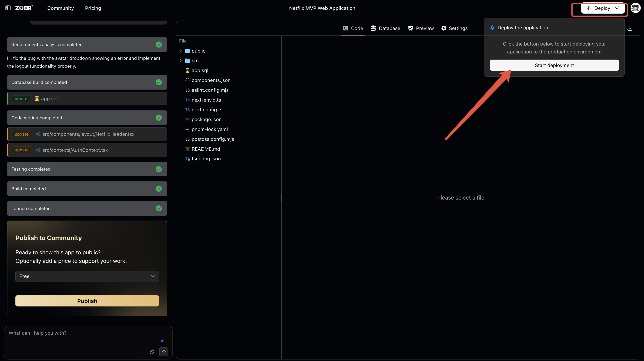Click the braces icon for components.json
644x361 pixels.
pos(187,80)
